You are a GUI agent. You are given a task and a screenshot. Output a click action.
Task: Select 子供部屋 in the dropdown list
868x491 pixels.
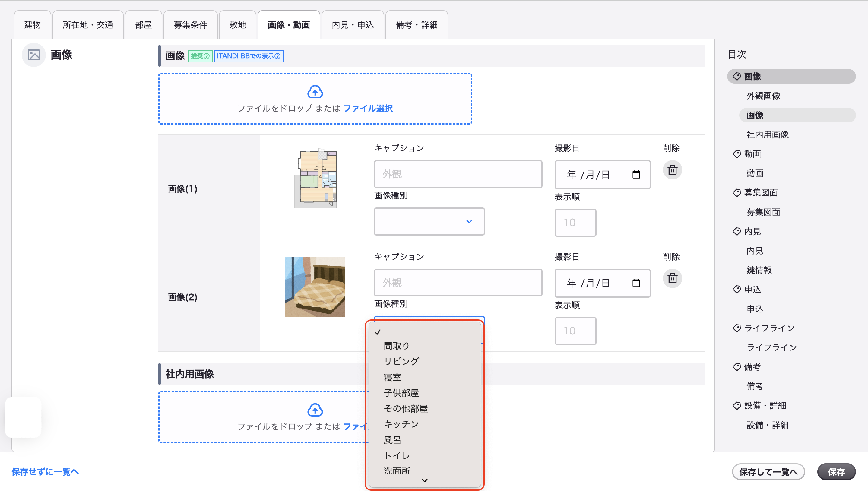click(425, 393)
